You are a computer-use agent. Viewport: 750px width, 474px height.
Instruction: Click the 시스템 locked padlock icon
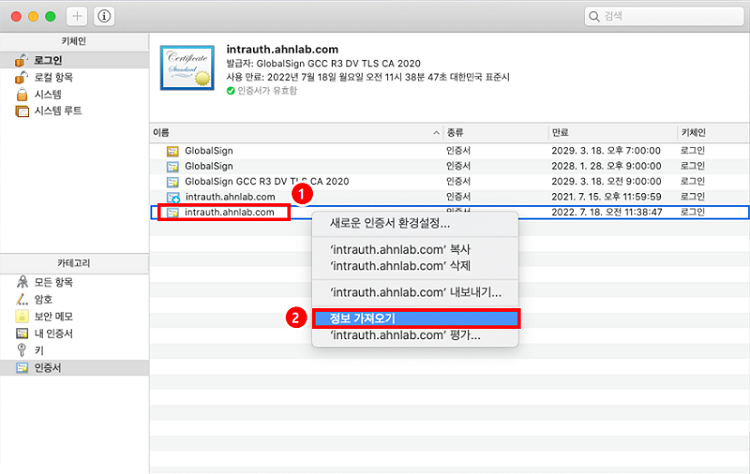click(22, 94)
